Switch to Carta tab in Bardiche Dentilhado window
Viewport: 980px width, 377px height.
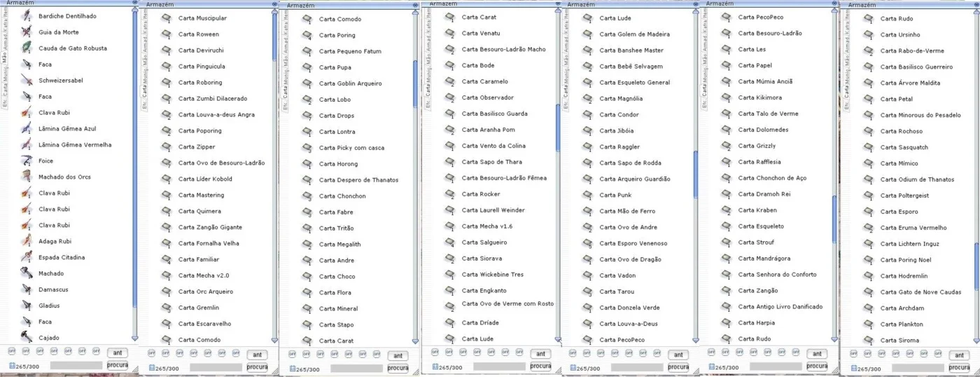tap(5, 90)
